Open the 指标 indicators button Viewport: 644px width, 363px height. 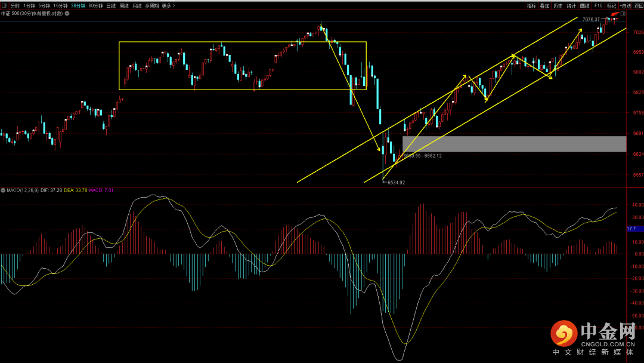(531, 5)
